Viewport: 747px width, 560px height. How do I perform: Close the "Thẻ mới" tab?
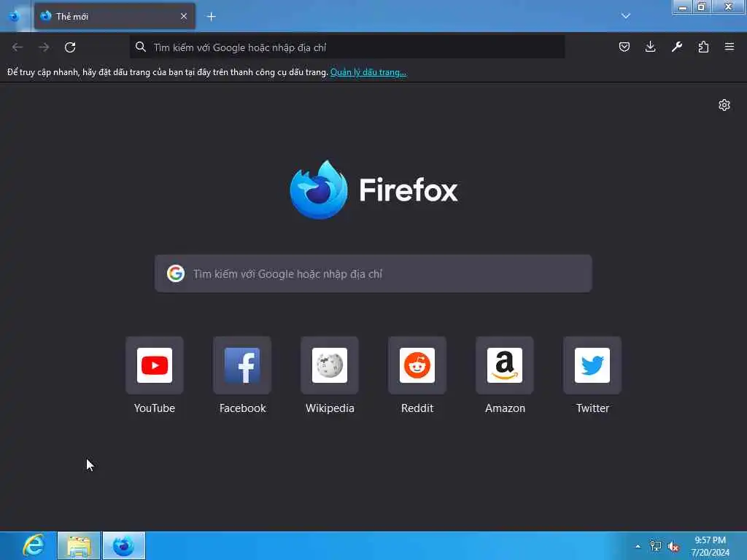point(184,16)
